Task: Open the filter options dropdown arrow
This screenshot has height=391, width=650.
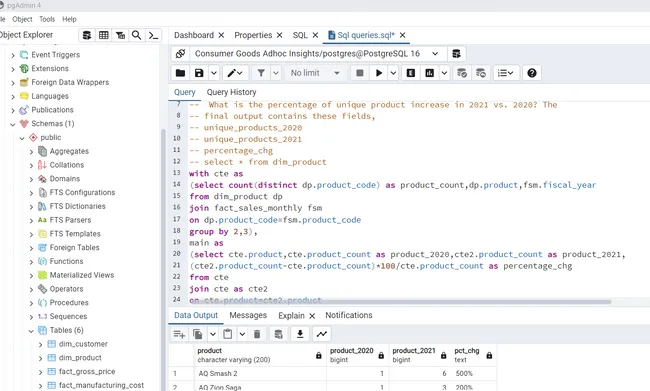Action: tap(276, 73)
